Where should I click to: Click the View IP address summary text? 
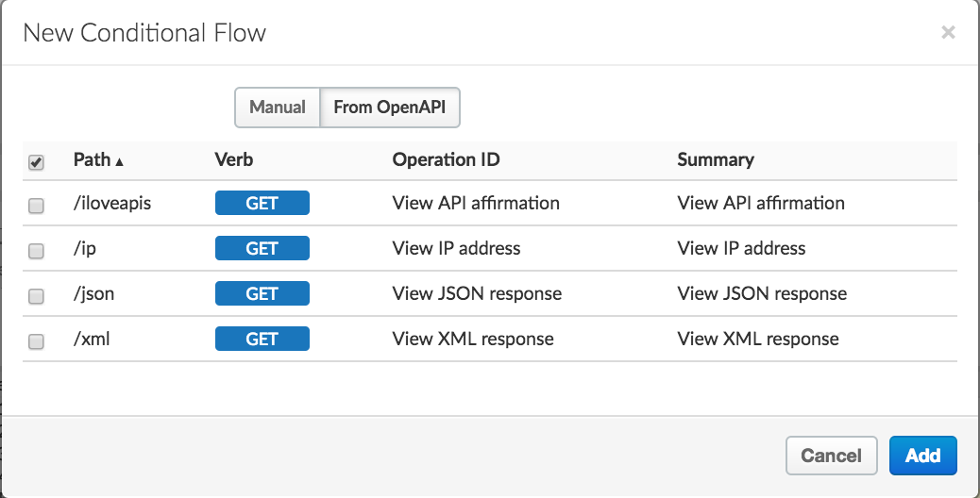(741, 248)
